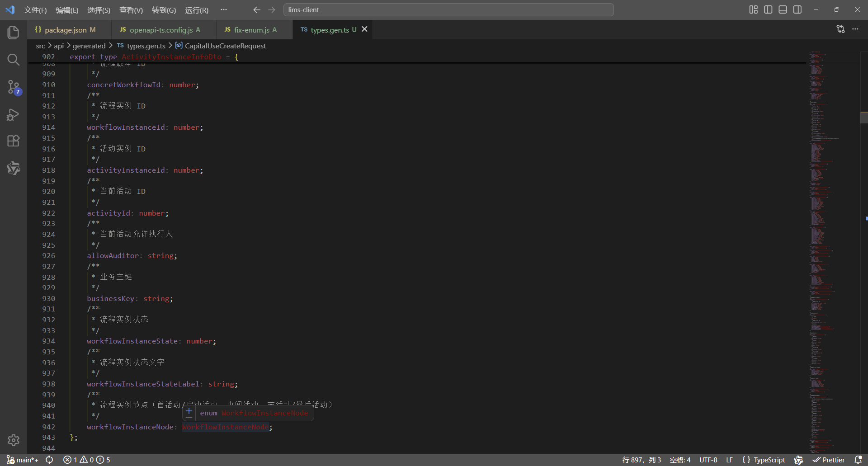The image size is (868, 466).
Task: Open the Extensions view
Action: tap(14, 141)
